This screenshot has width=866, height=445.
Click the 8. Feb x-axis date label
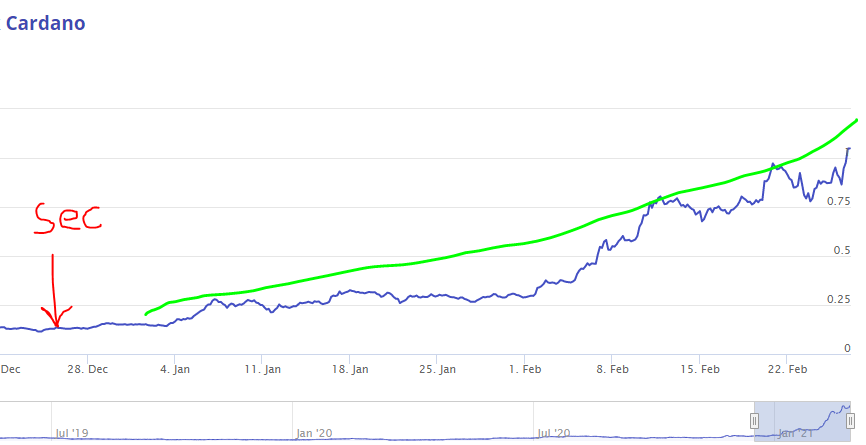click(x=612, y=369)
